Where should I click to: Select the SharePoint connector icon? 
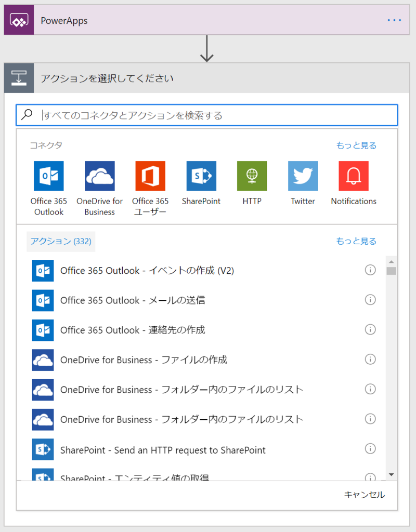coord(201,176)
